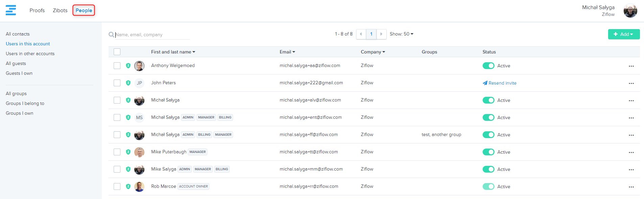Sort by the Company column dropdown
The height and width of the screenshot is (199, 644).
tap(373, 52)
